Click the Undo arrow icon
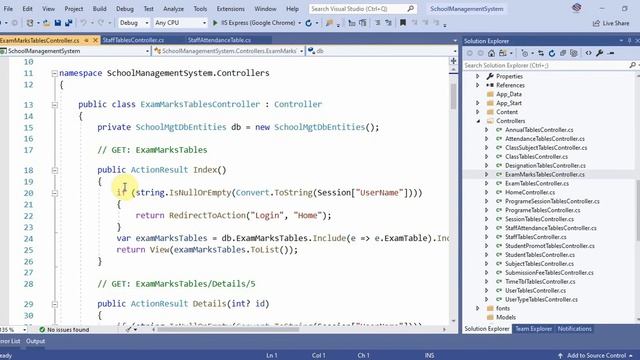Image resolution: width=640 pixels, height=360 pixels. [x=84, y=23]
